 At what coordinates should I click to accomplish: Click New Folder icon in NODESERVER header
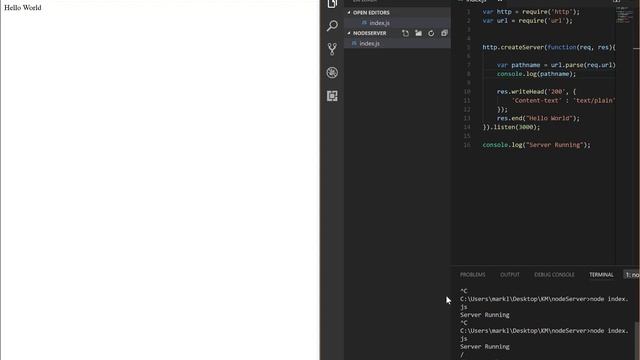(418, 33)
